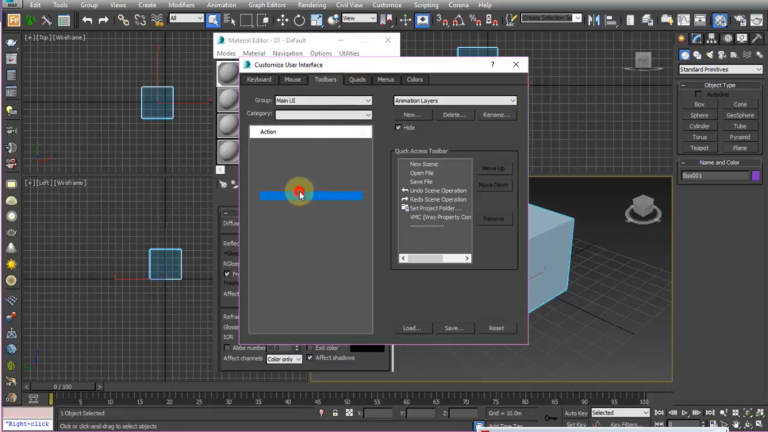768x432 pixels.
Task: Toggle the Percent Snap icon
Action: tap(475, 20)
